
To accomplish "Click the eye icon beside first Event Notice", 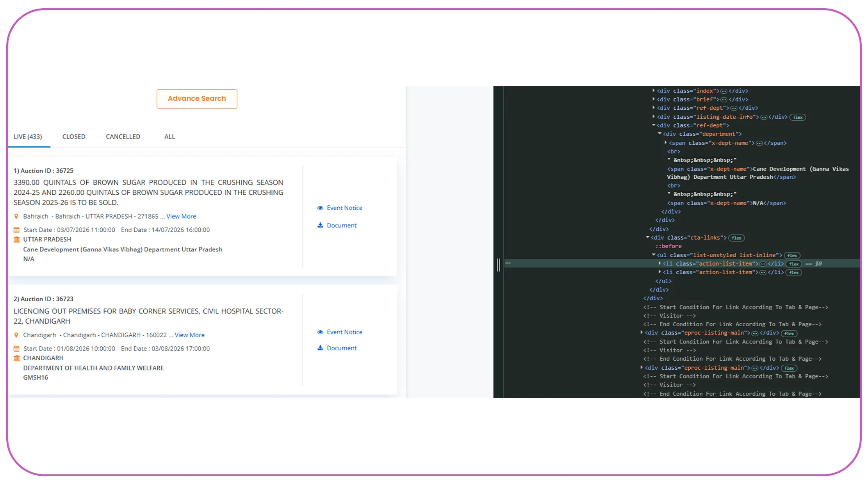I will pos(320,208).
